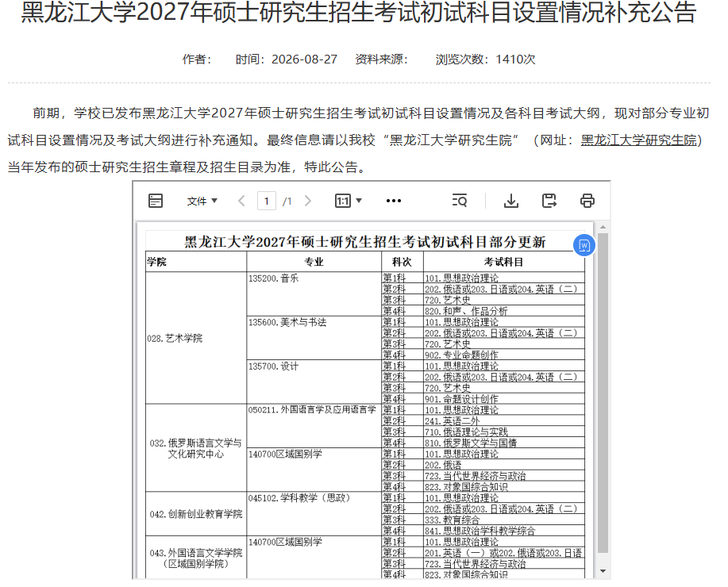This screenshot has width=728, height=587.
Task: Click the 考试科目 column header
Action: click(504, 262)
